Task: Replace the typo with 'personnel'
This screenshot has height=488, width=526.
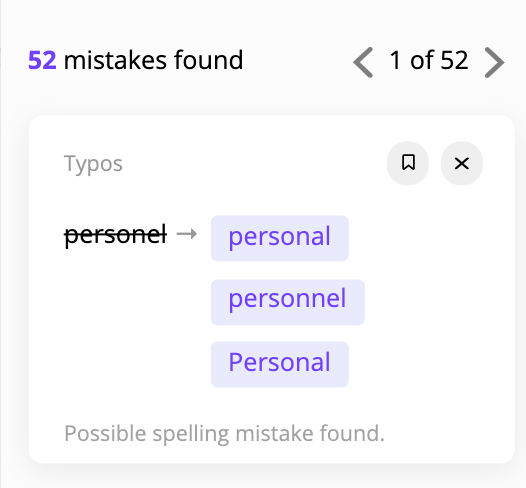Action: tap(288, 302)
